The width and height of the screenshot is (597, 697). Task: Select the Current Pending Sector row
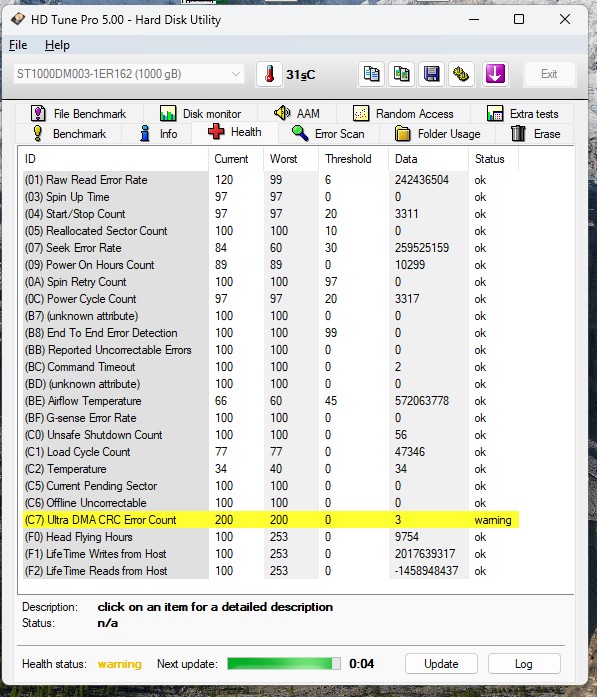[x=271, y=486]
